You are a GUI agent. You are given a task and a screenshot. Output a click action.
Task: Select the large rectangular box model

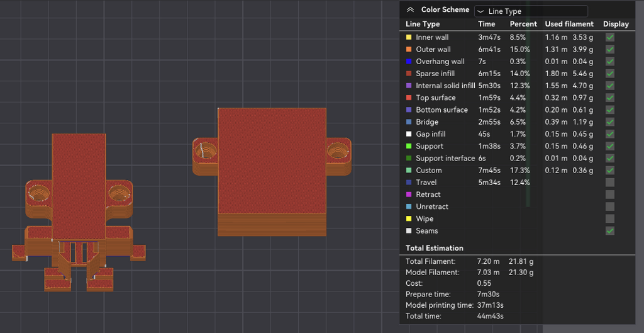point(272,171)
